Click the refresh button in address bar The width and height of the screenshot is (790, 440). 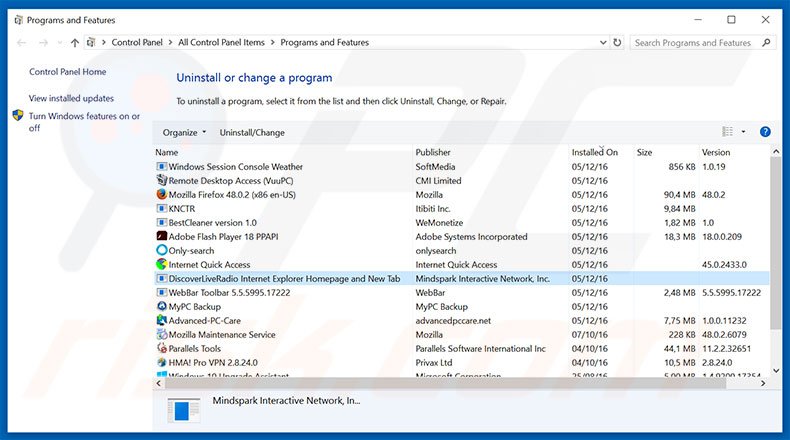tap(617, 43)
